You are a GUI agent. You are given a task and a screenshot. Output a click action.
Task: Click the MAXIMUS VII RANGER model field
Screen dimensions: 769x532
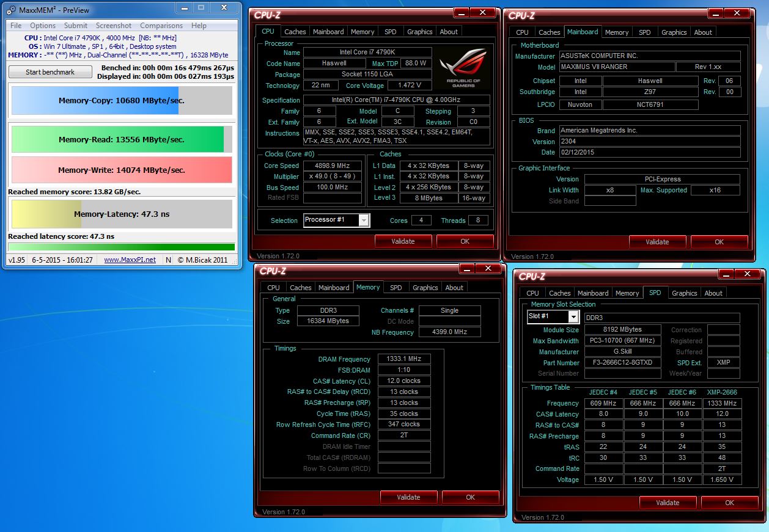pos(616,67)
